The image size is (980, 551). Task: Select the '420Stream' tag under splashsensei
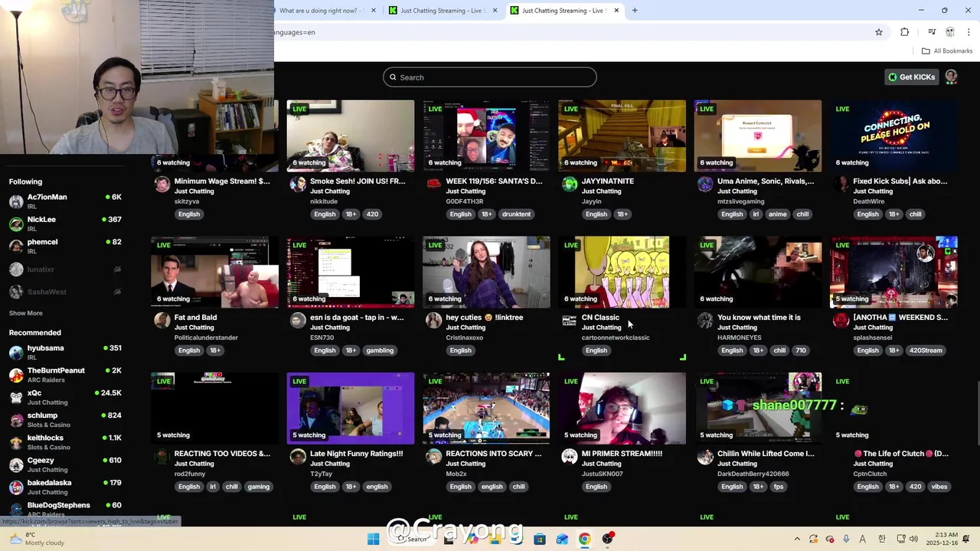pyautogui.click(x=926, y=350)
